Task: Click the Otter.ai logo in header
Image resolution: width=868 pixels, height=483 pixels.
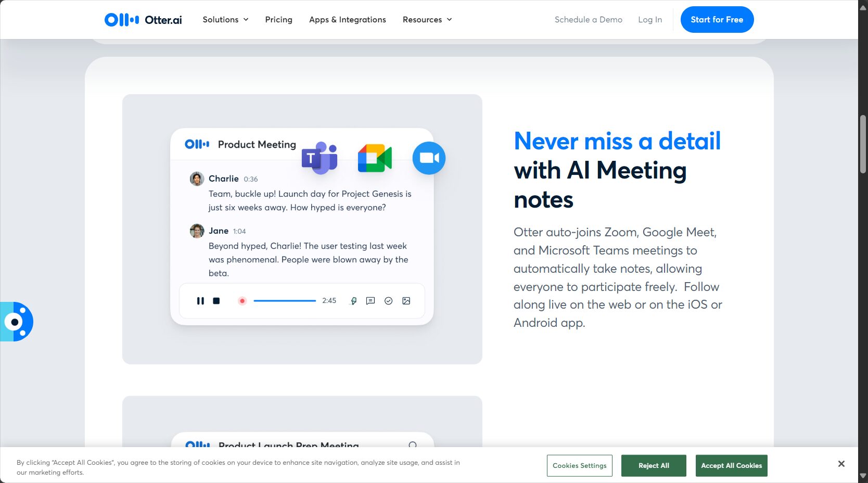Action: click(143, 20)
